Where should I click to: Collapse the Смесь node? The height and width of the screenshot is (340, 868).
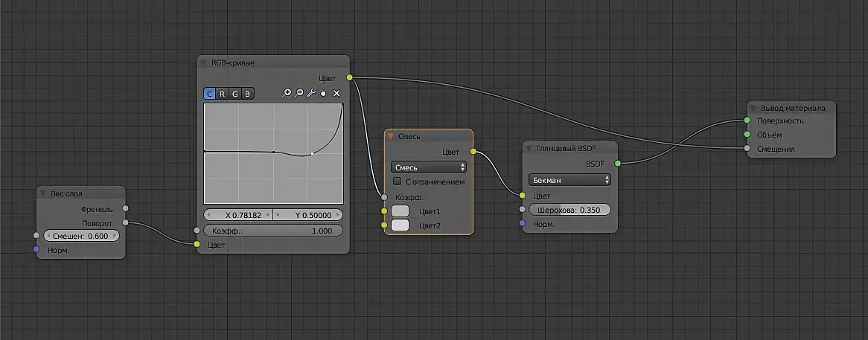click(x=390, y=136)
